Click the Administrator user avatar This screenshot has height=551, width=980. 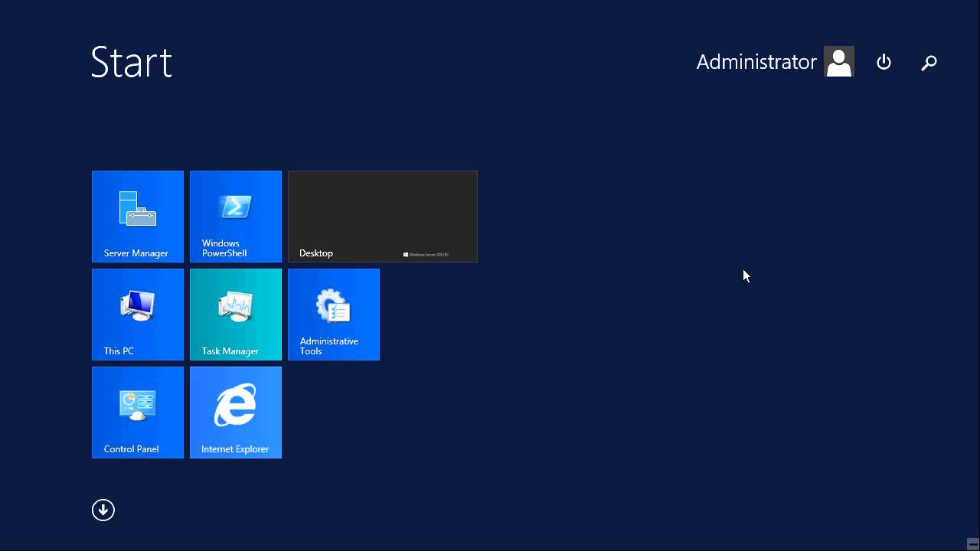839,61
